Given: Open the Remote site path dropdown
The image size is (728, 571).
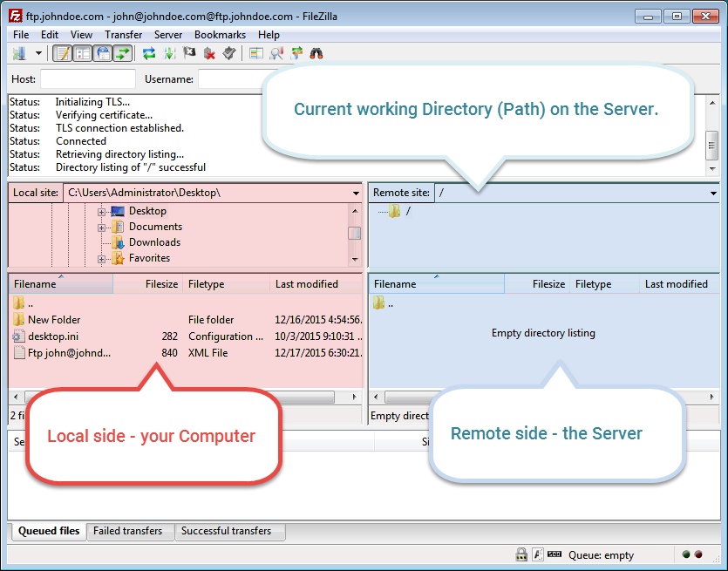Looking at the screenshot, I should point(713,194).
